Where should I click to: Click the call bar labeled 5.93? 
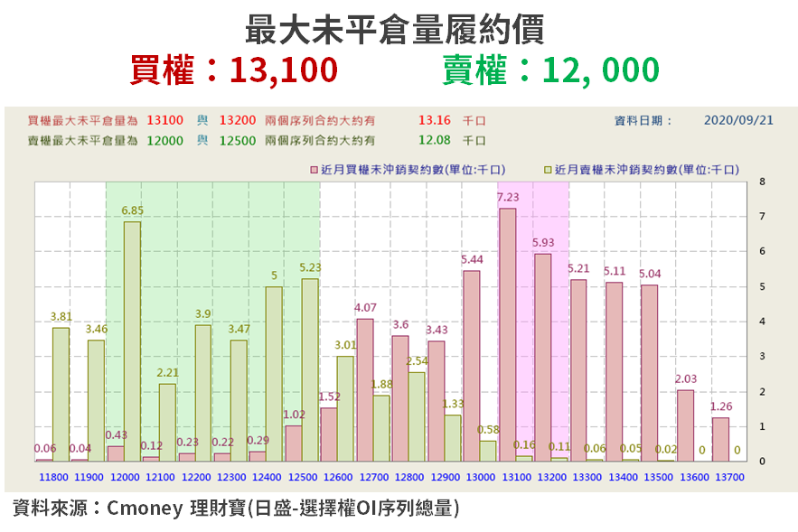coord(542,358)
